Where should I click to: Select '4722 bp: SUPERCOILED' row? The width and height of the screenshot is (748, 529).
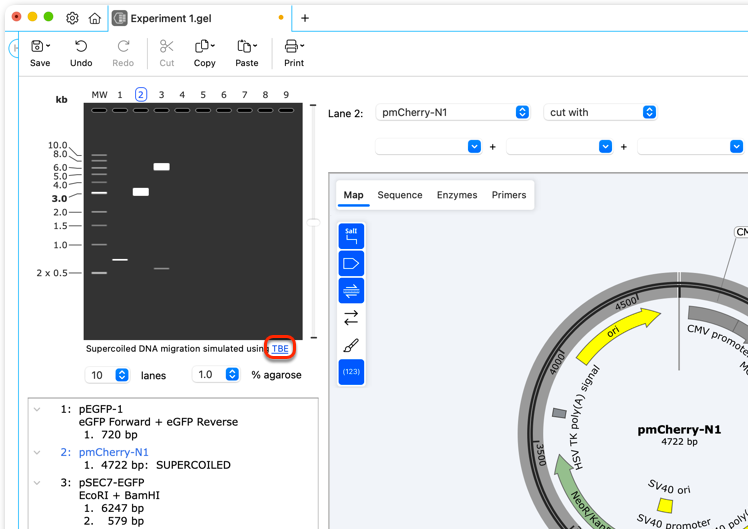tap(157, 465)
